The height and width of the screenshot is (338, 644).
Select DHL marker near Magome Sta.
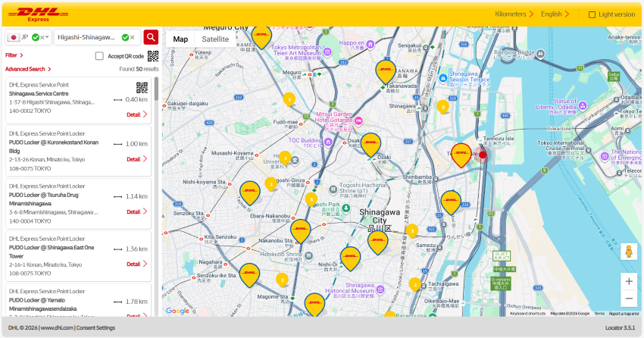coord(314,305)
